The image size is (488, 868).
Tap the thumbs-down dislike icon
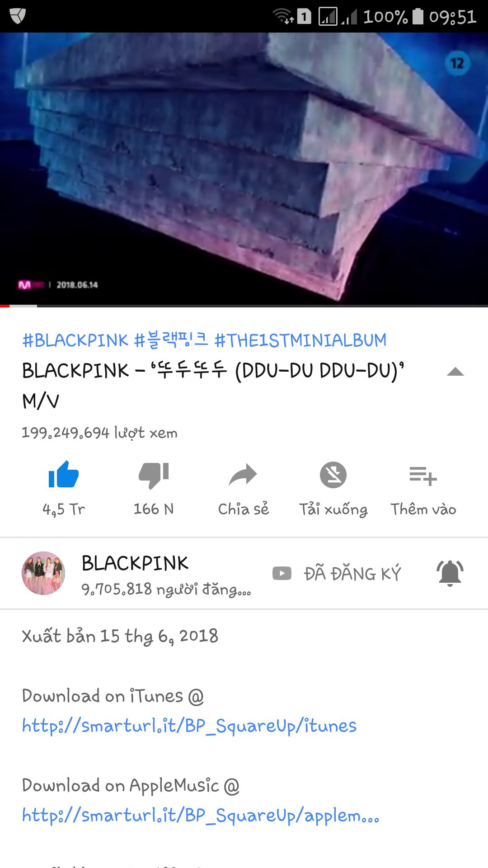coord(154,476)
